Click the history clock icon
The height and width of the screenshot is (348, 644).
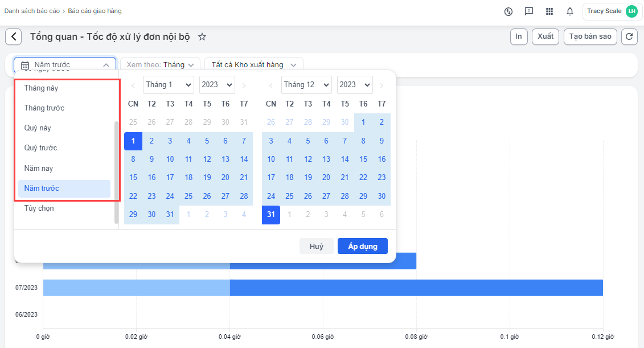tap(508, 11)
